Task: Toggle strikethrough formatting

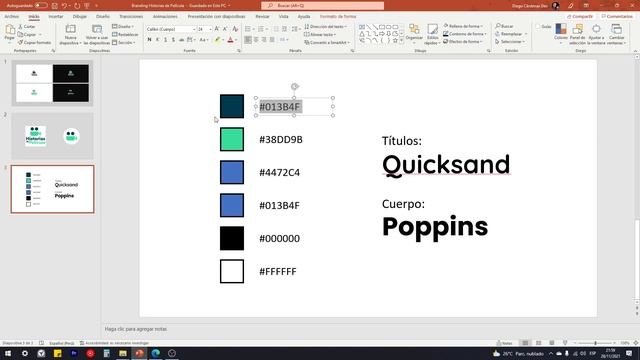Action: 182,40
